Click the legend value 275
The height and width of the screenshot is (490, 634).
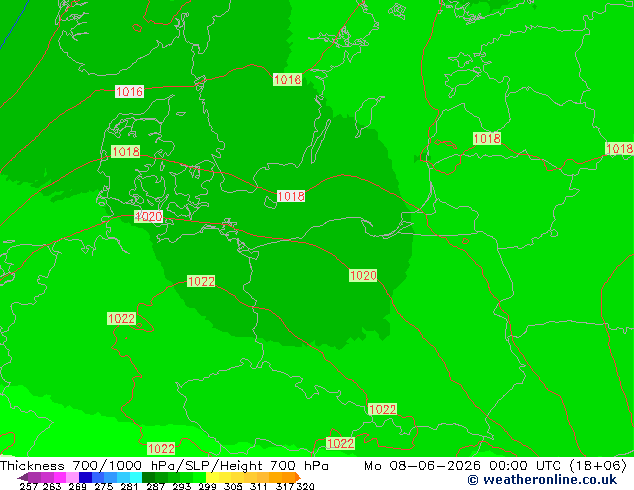[x=104, y=486]
